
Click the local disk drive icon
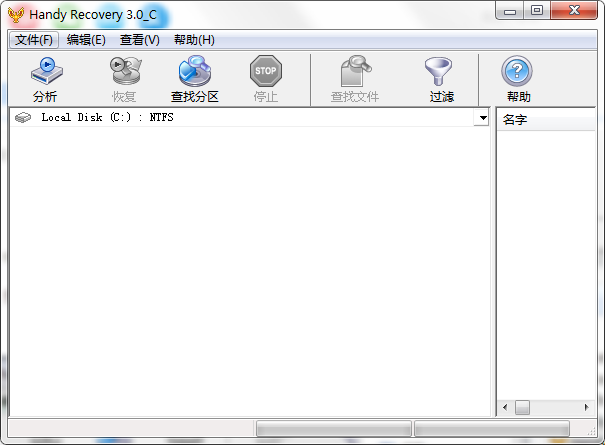pyautogui.click(x=23, y=117)
